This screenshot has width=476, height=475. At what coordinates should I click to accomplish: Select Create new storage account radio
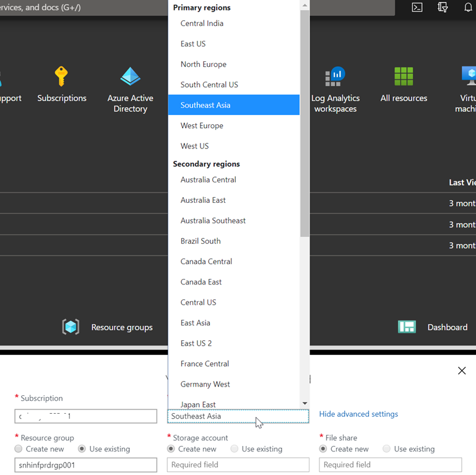pyautogui.click(x=171, y=448)
